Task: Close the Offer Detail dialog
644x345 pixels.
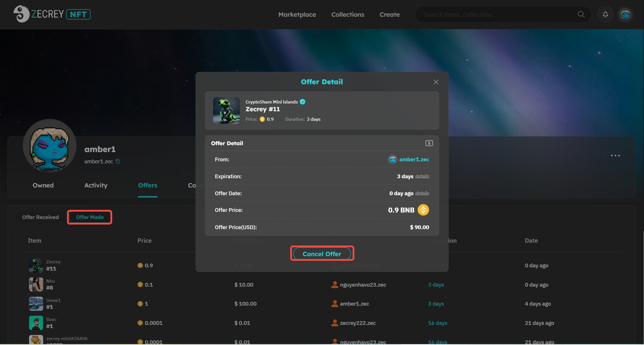Action: tap(436, 82)
